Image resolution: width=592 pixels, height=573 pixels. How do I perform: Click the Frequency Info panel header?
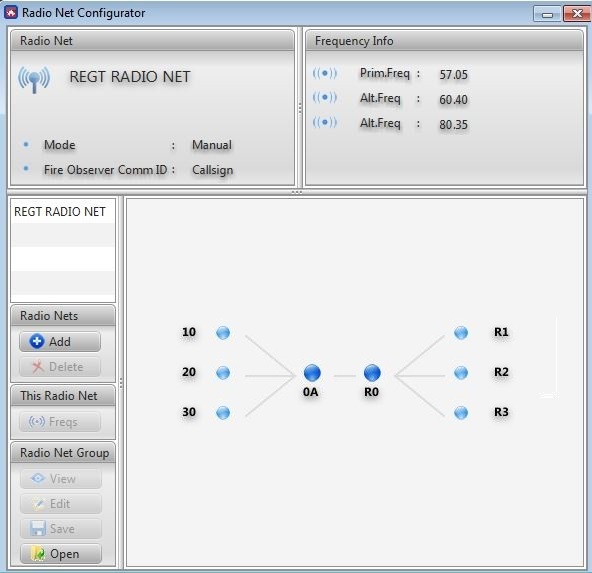click(x=444, y=41)
